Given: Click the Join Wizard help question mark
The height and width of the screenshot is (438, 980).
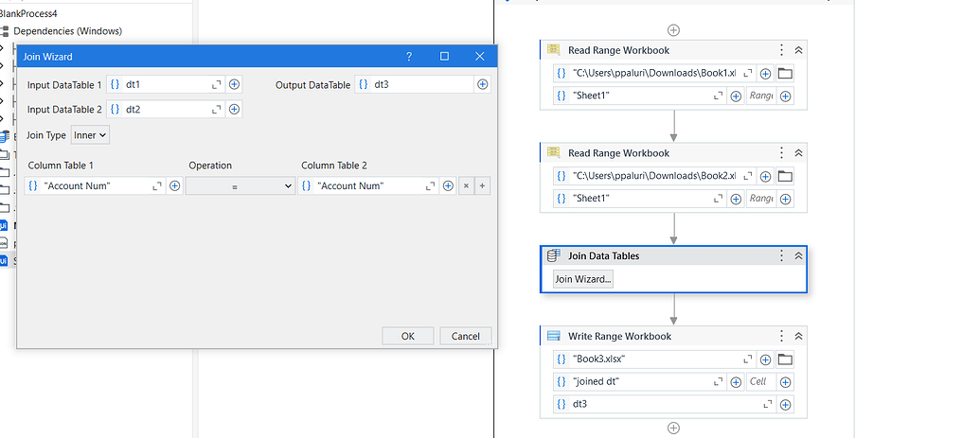Looking at the screenshot, I should pos(409,57).
